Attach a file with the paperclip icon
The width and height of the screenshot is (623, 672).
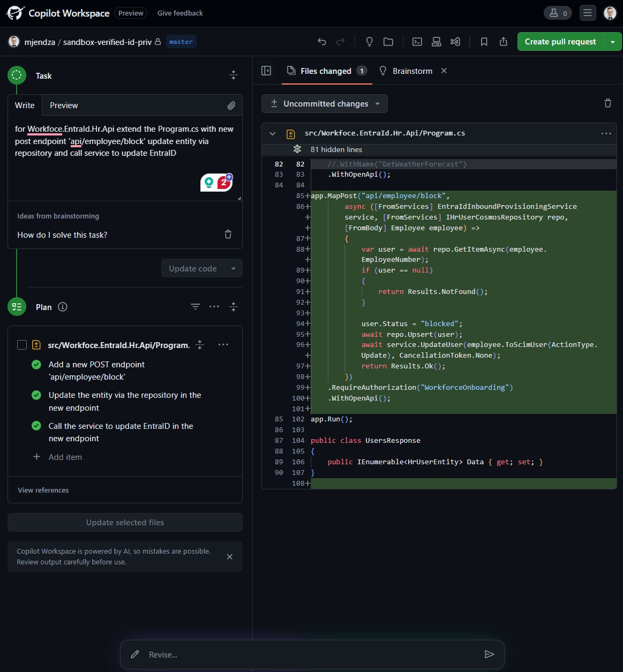[231, 105]
